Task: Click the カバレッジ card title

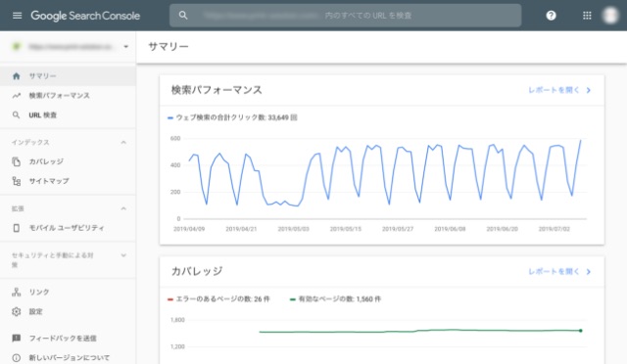Action: [197, 271]
